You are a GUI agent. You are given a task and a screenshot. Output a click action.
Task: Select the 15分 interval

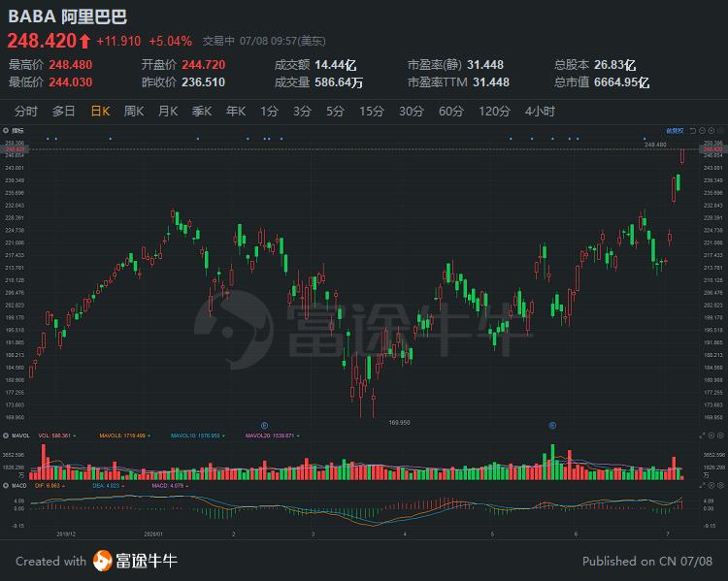[372, 112]
